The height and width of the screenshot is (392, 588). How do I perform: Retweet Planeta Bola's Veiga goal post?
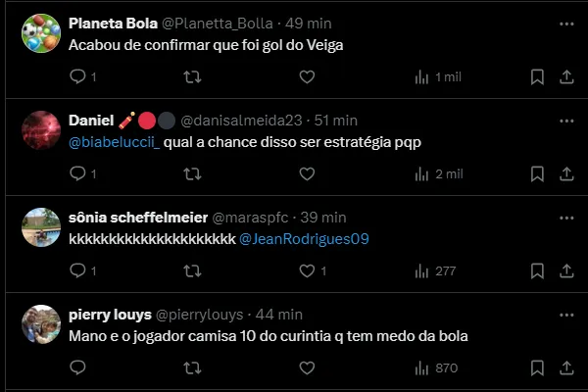point(193,76)
